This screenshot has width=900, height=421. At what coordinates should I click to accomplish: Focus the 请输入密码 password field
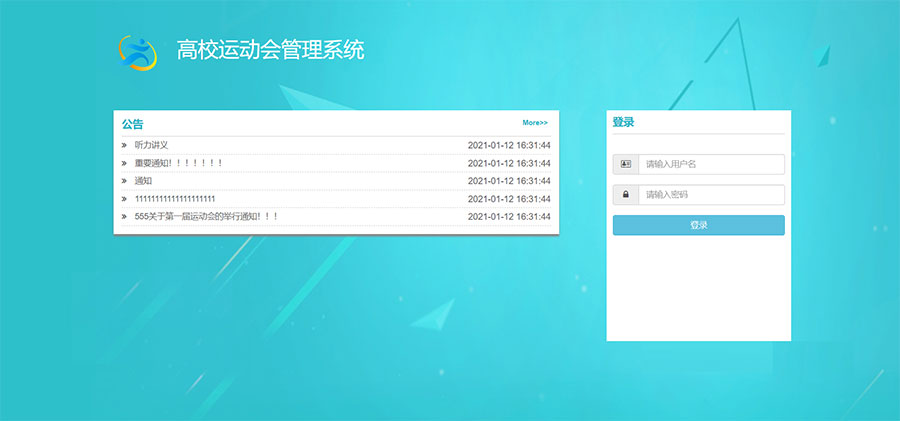[x=711, y=194]
